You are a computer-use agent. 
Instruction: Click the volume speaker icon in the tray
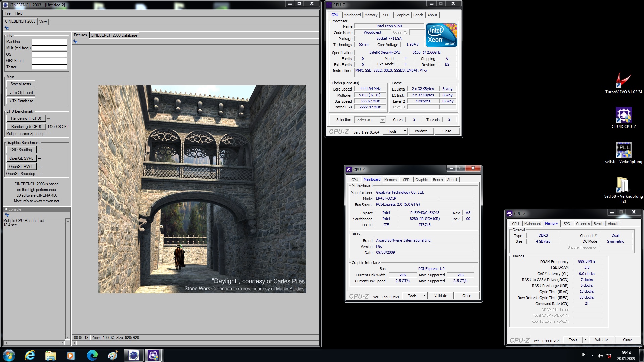point(600,355)
